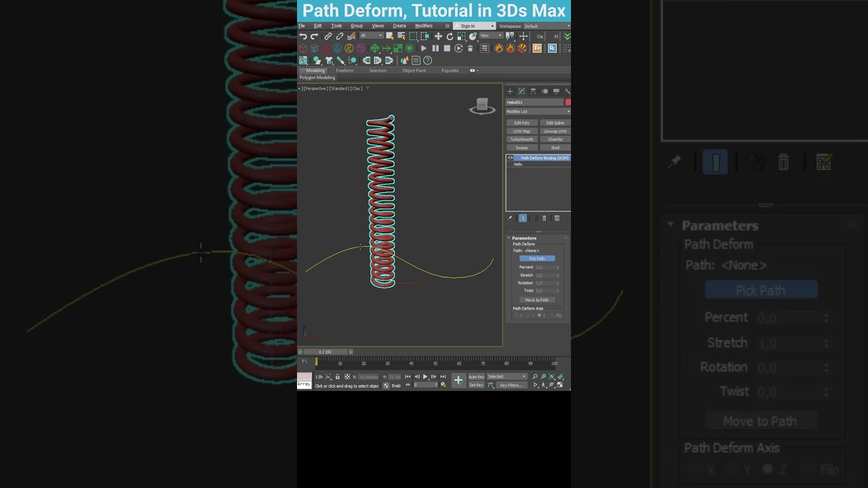Open the Display command panel tab
Viewport: 868px width, 488px height.
coord(556,91)
